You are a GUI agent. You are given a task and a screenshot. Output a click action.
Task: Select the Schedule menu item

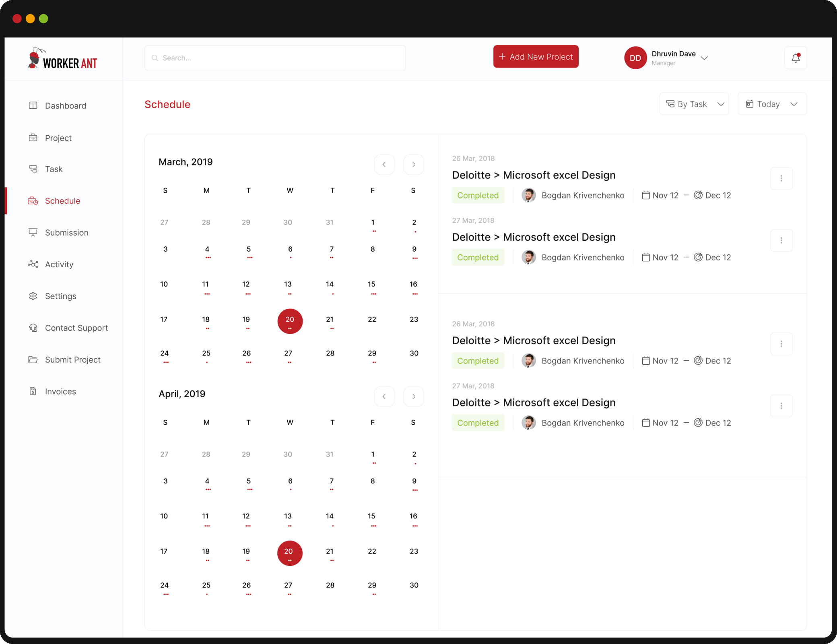coord(62,200)
